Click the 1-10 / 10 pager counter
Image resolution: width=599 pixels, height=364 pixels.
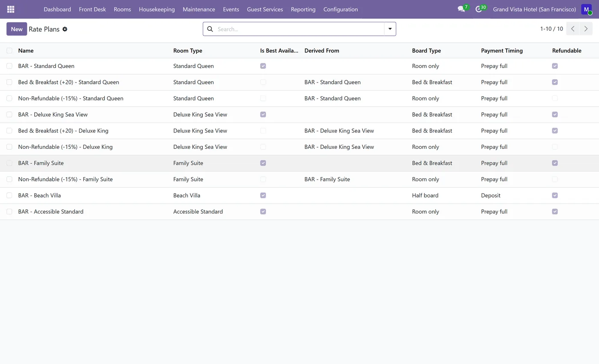tap(552, 29)
